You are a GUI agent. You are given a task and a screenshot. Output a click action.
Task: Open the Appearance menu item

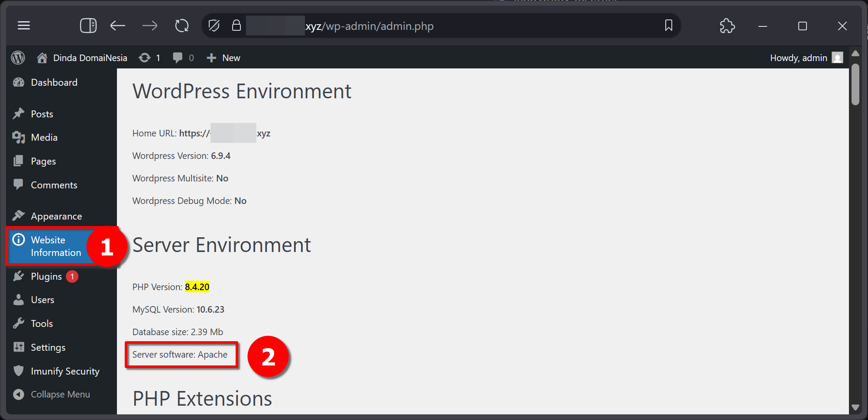[56, 216]
